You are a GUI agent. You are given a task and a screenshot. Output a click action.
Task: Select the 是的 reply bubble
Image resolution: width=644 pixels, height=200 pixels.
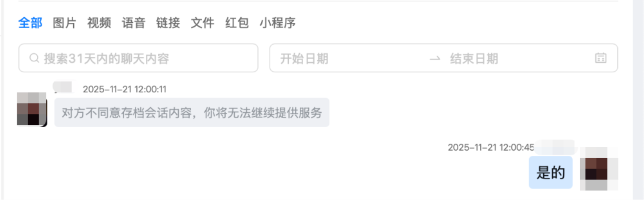tap(550, 172)
